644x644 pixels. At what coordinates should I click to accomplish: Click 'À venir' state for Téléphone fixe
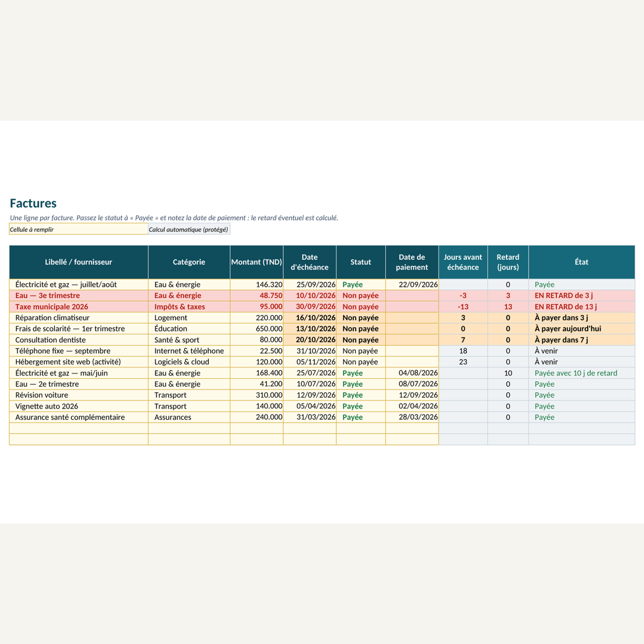tap(582, 351)
